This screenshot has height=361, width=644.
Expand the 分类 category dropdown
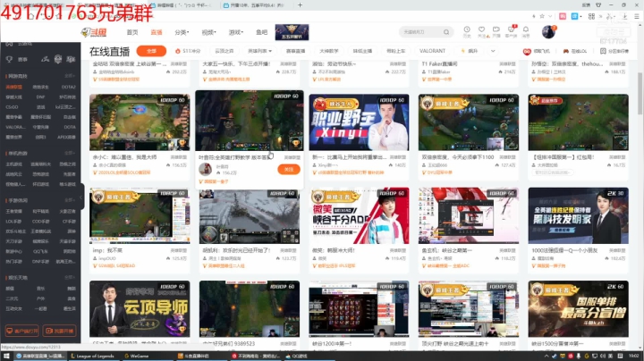[182, 32]
